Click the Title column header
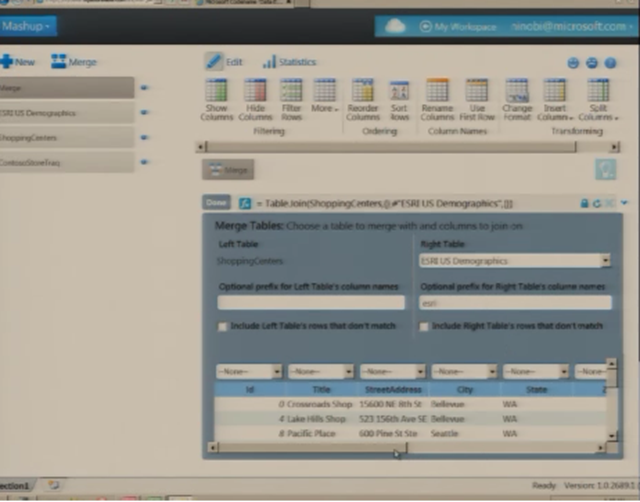This screenshot has width=640, height=502. tap(321, 390)
